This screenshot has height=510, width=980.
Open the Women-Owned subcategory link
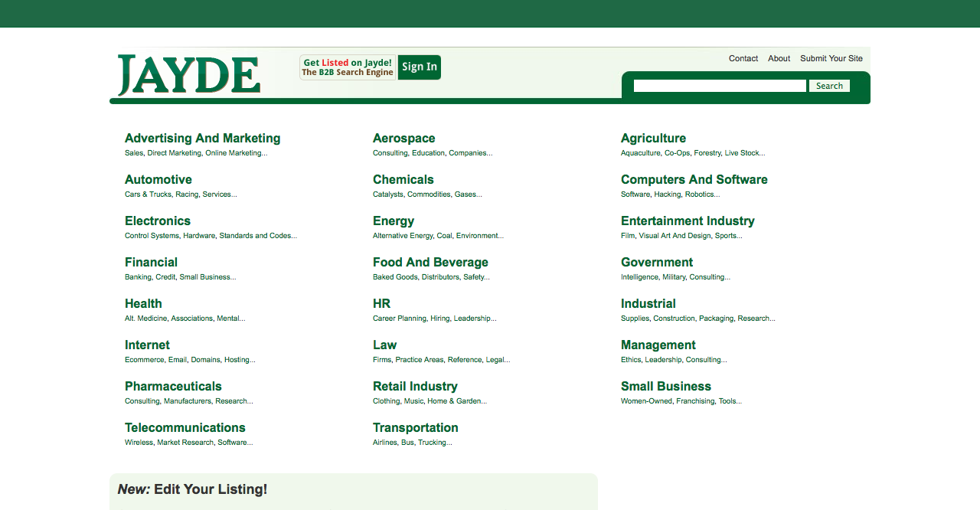pos(646,401)
